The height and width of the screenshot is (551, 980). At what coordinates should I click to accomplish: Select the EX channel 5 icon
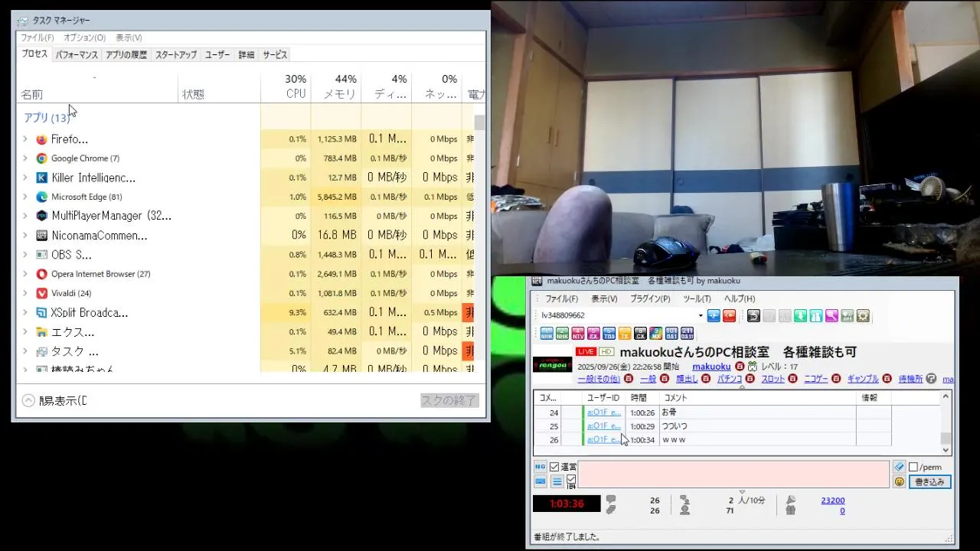[593, 334]
